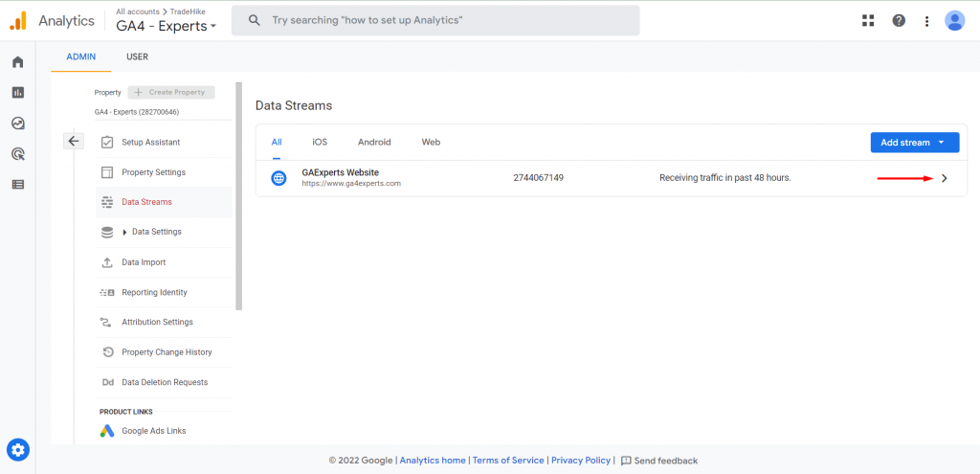Open the Google apps grid icon
Viewport: 980px width, 474px height.
coord(868,21)
